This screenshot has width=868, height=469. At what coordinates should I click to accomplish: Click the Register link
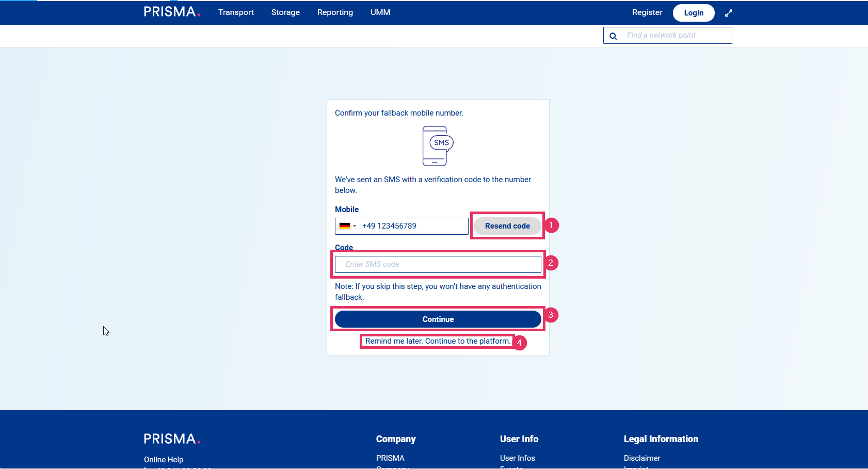click(x=647, y=12)
